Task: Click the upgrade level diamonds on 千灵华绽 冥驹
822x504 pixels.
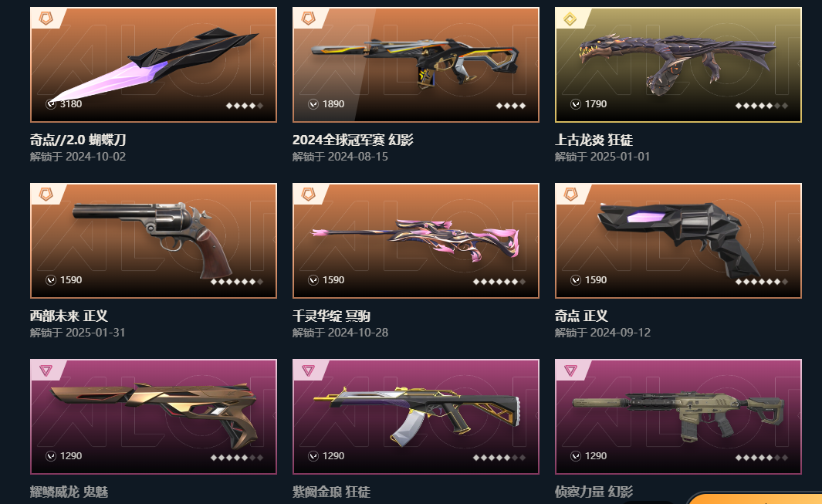Action: click(x=499, y=282)
